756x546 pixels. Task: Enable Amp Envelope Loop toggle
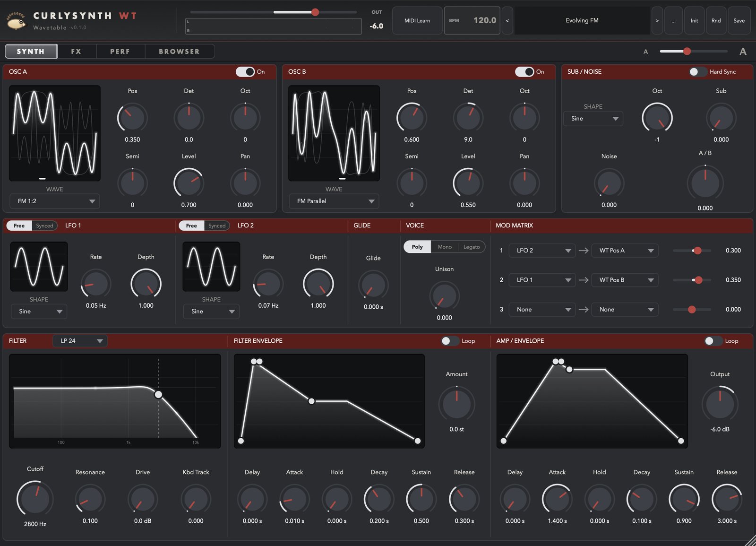point(713,341)
